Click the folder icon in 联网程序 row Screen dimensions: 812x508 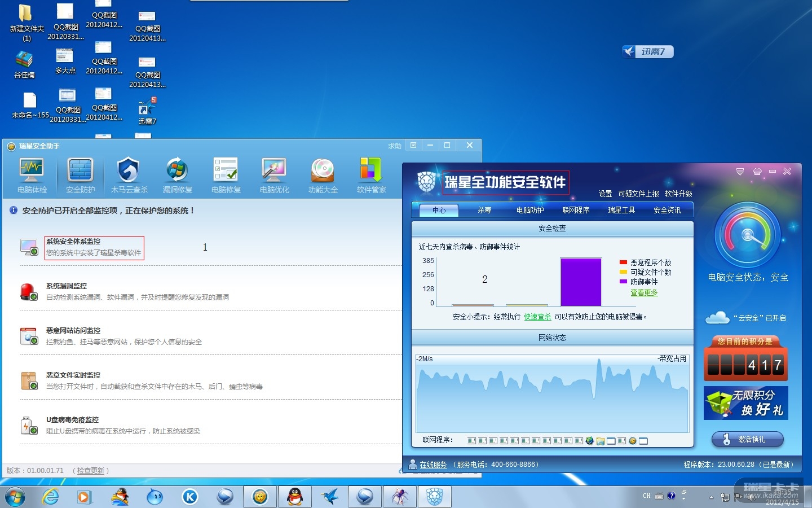(x=601, y=441)
